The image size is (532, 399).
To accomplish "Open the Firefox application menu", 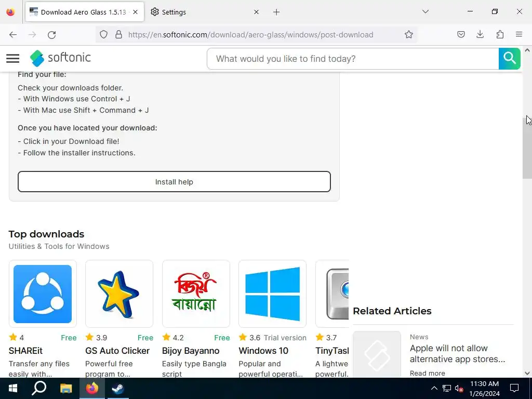I will [519, 34].
